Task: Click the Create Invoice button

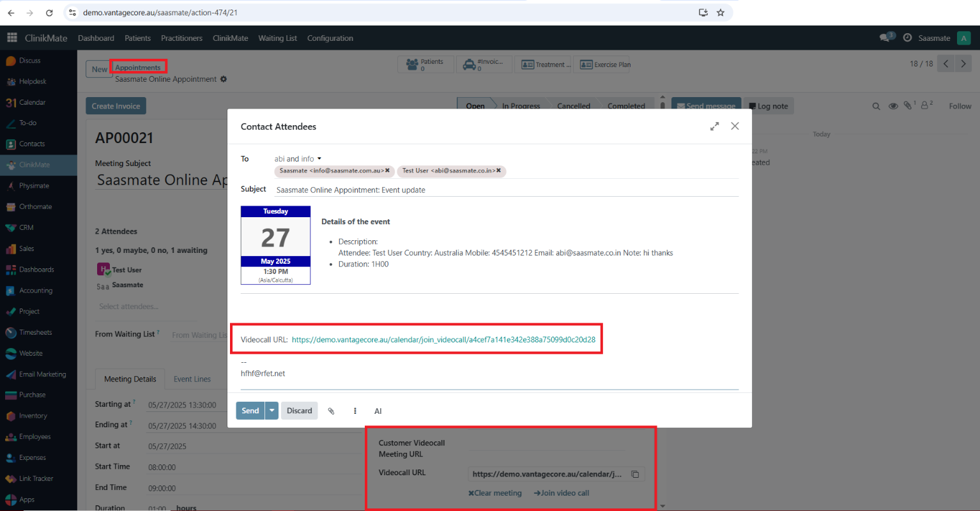Action: [116, 105]
